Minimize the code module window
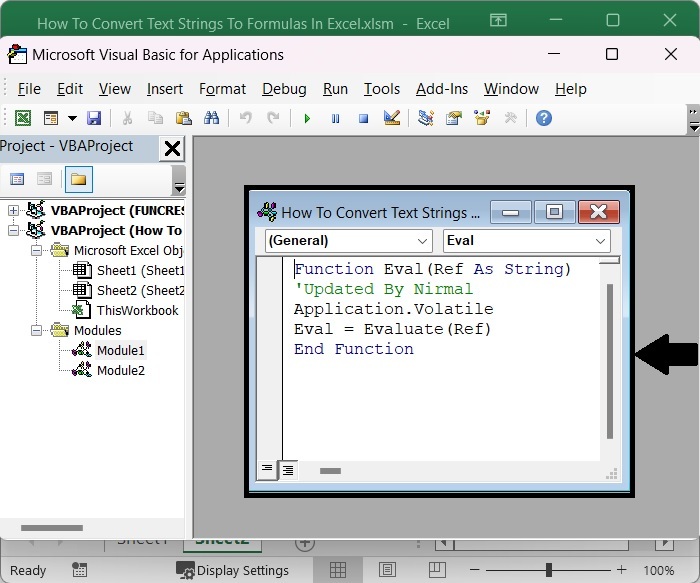The height and width of the screenshot is (583, 700). tap(511, 212)
